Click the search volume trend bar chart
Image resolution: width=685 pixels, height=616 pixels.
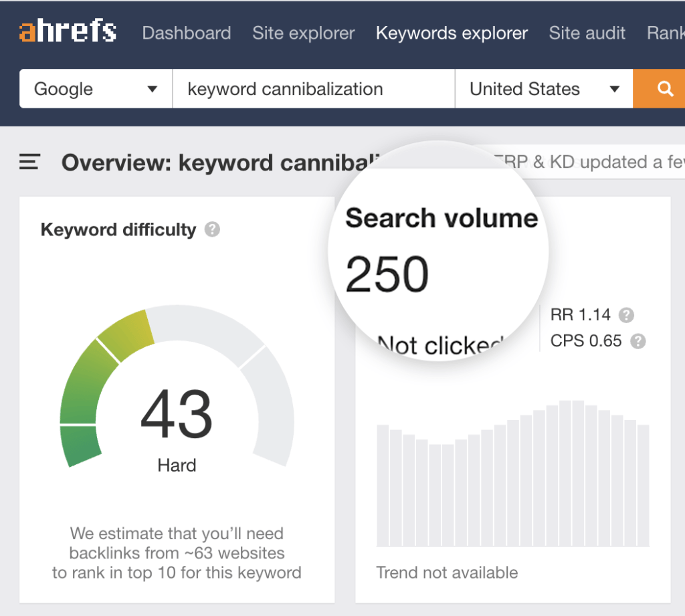click(512, 475)
